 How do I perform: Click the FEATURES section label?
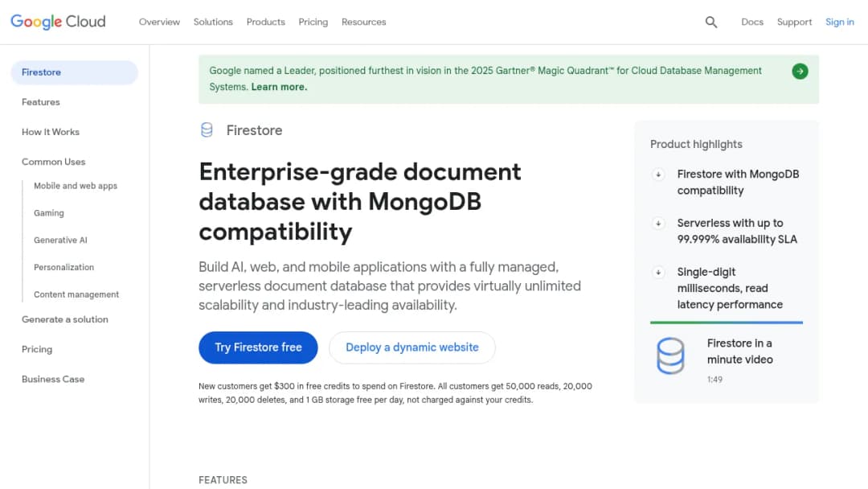pos(223,480)
